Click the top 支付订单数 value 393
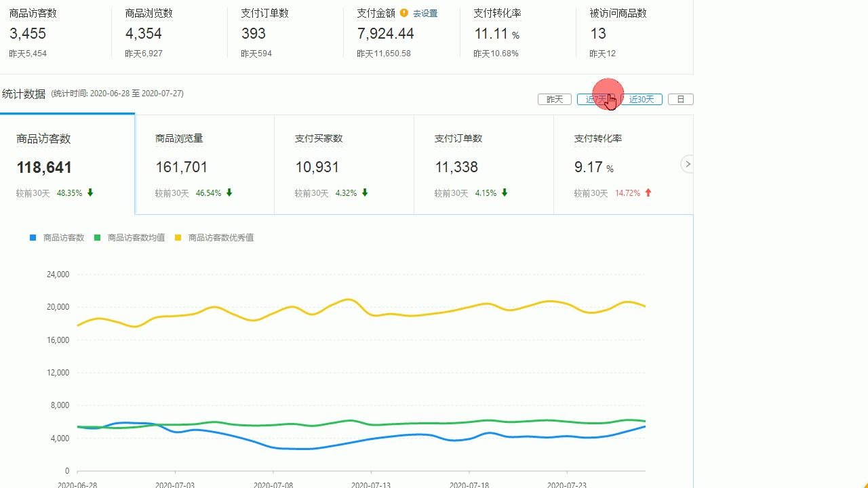The image size is (868, 488). [254, 34]
